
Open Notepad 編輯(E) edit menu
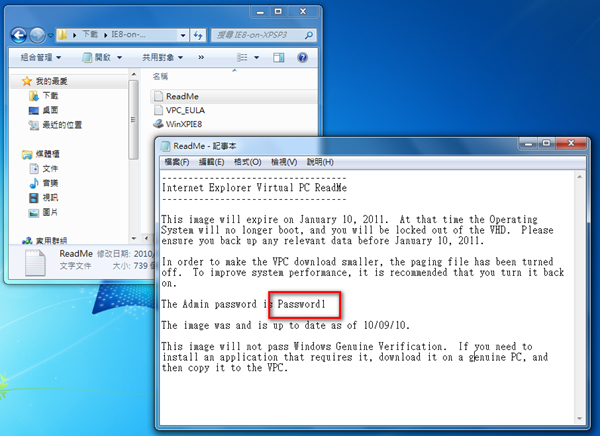(212, 162)
